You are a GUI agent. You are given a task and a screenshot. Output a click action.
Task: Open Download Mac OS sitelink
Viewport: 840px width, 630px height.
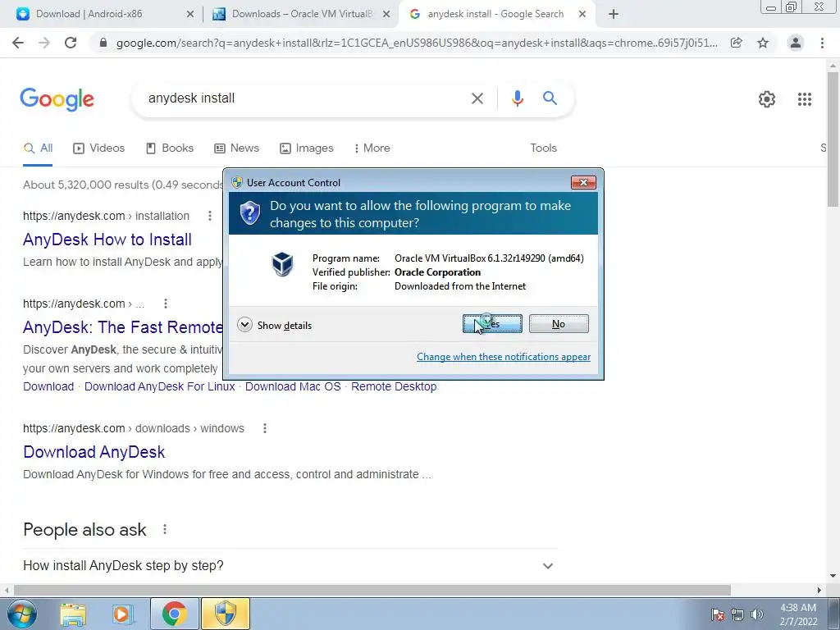(x=293, y=386)
